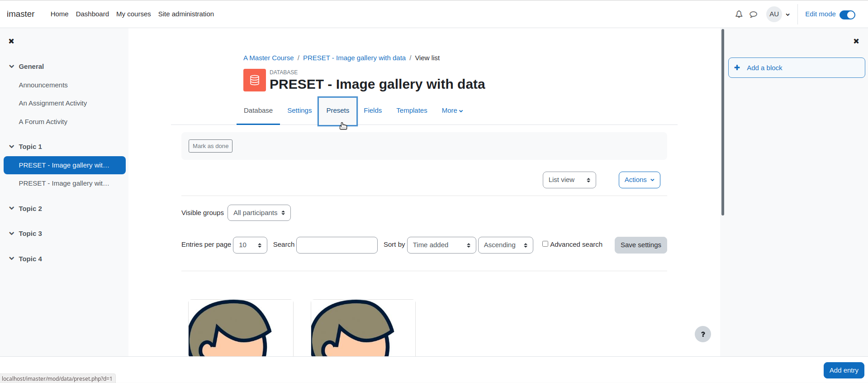Open the Templates tab
This screenshot has height=383, width=868.
(412, 110)
